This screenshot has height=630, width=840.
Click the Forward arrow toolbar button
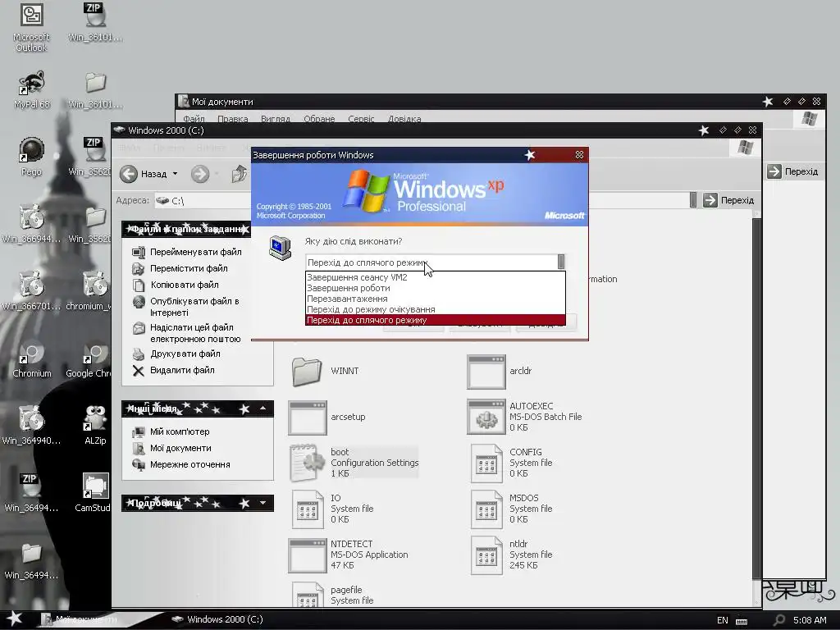(x=200, y=174)
